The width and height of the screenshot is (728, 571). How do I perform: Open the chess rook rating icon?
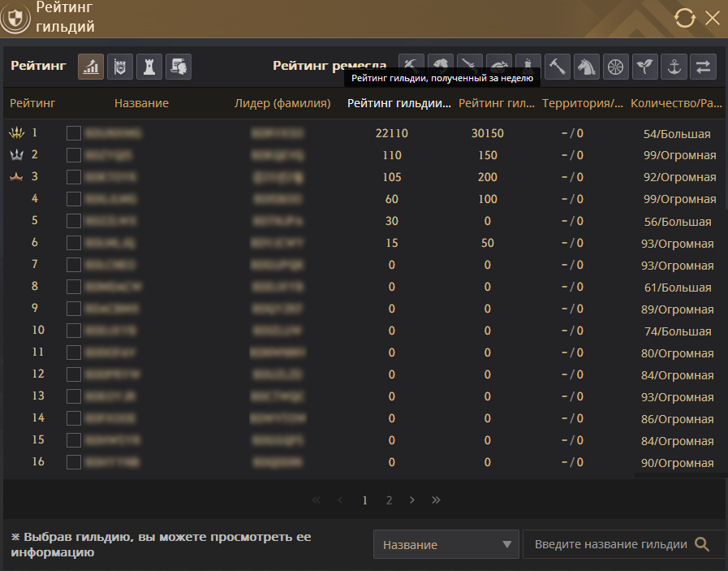pos(149,67)
